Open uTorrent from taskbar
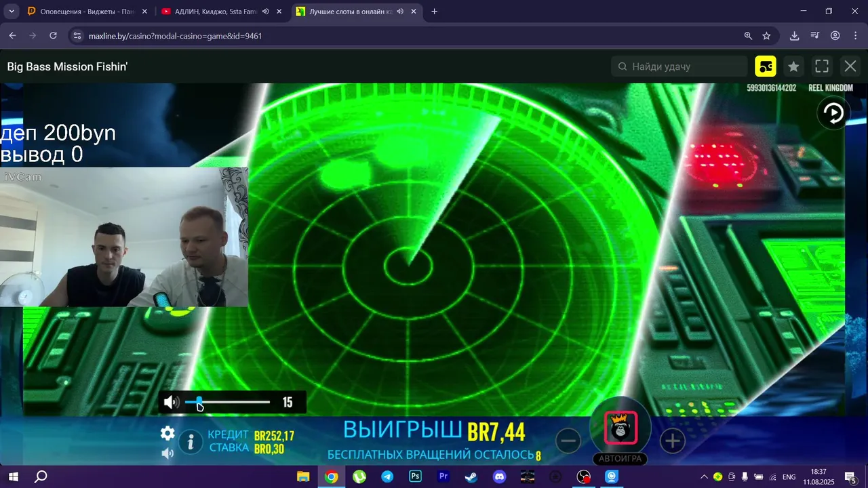This screenshot has width=868, height=488. pos(359,476)
